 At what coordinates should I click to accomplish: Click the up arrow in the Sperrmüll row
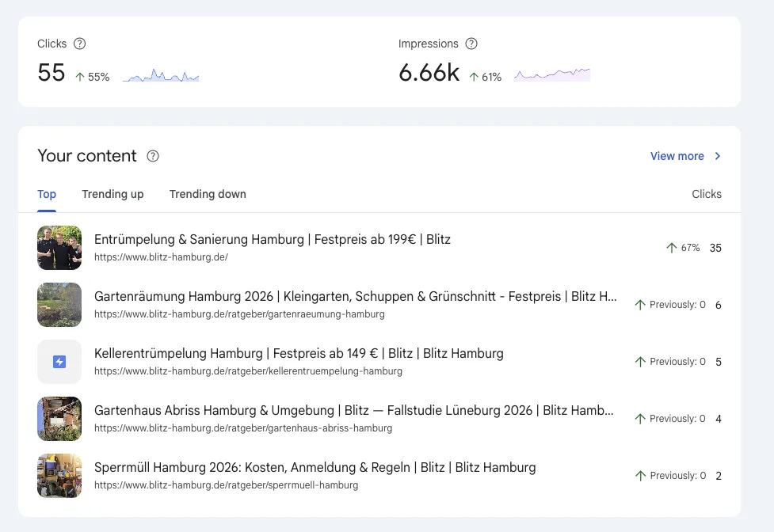(x=641, y=476)
